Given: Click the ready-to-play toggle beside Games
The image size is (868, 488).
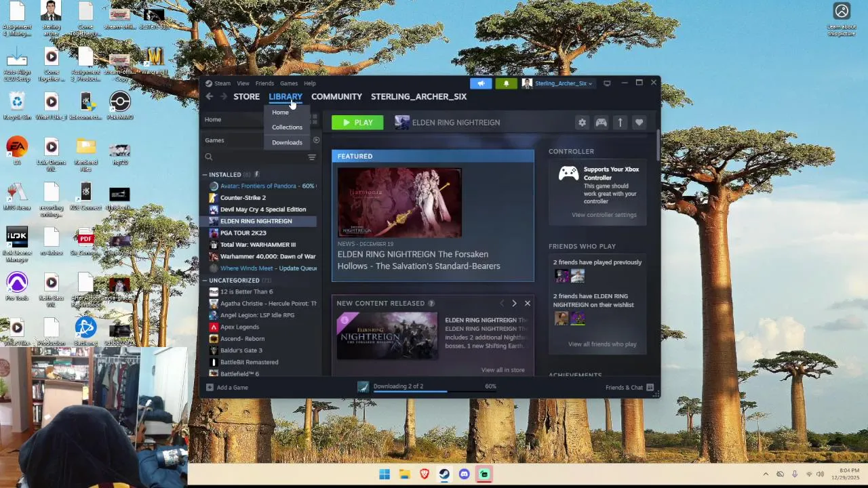Looking at the screenshot, I should [x=316, y=140].
